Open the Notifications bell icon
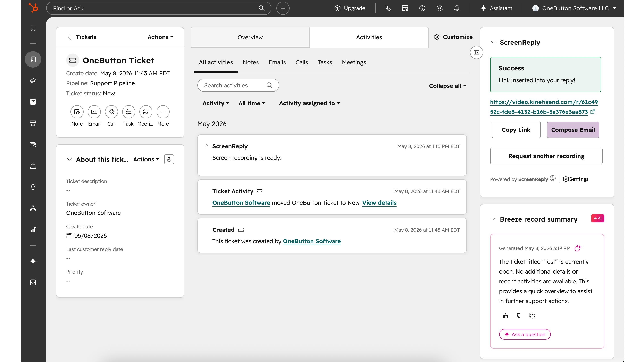This screenshot has height=362, width=644. pos(457,8)
